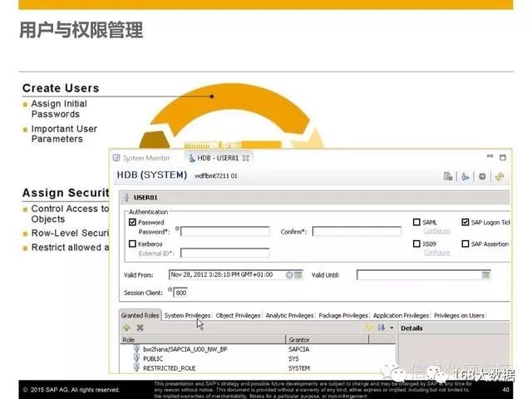Select the PUBLIC role row
The width and height of the screenshot is (532, 399).
(x=258, y=358)
